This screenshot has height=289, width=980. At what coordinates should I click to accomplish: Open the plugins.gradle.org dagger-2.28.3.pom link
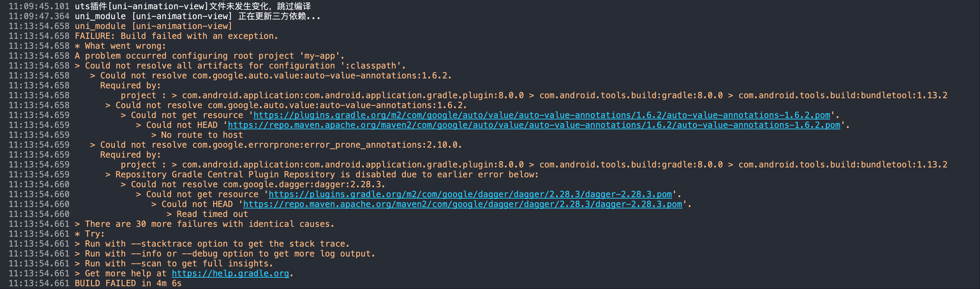point(470,194)
